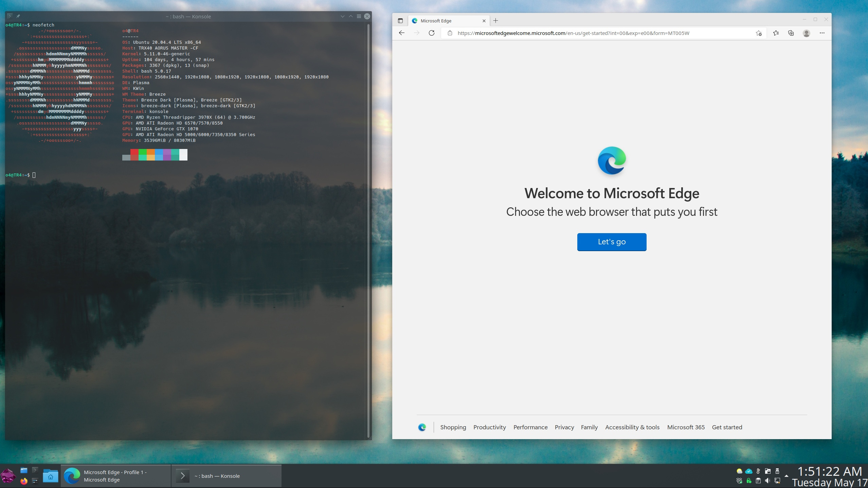The height and width of the screenshot is (488, 868).
Task: Click the Let's go button
Action: [x=612, y=242]
